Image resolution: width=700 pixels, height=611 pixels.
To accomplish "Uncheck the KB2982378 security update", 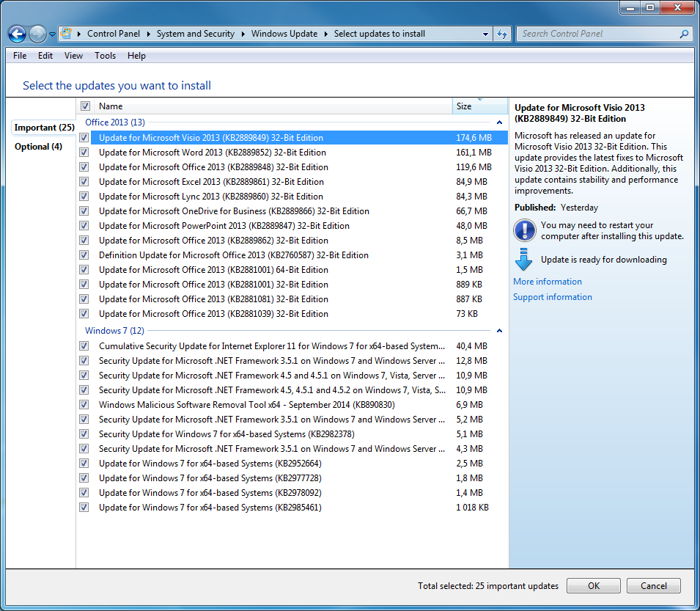I will [84, 434].
